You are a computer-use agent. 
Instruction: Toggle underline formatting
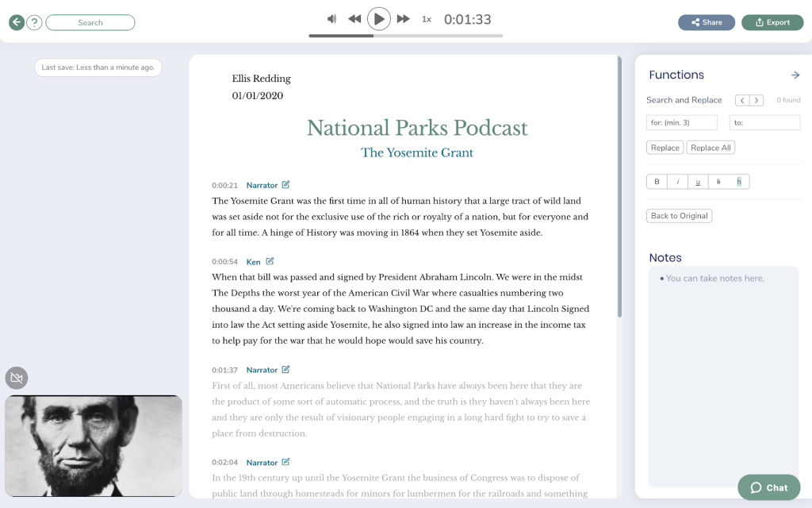pos(698,182)
